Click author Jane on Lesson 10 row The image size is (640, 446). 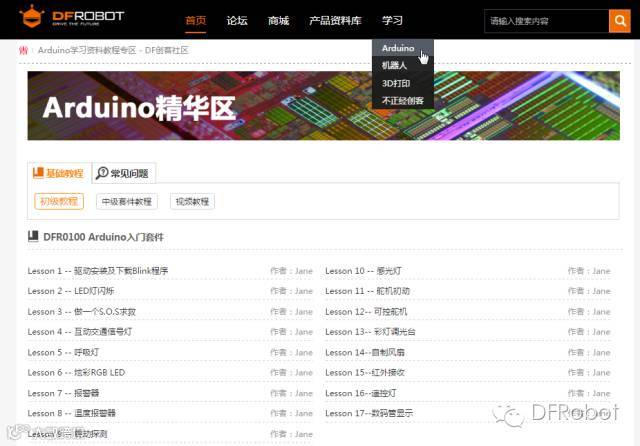pos(601,271)
